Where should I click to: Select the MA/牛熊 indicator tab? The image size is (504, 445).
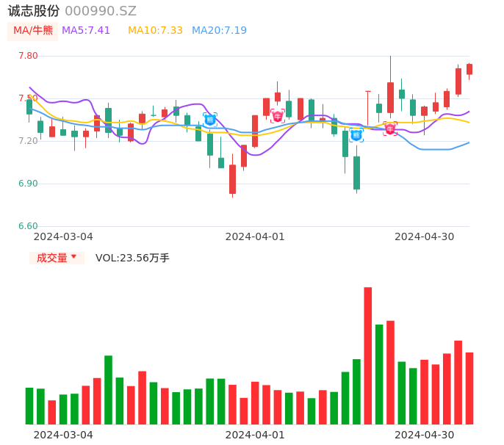tap(33, 31)
